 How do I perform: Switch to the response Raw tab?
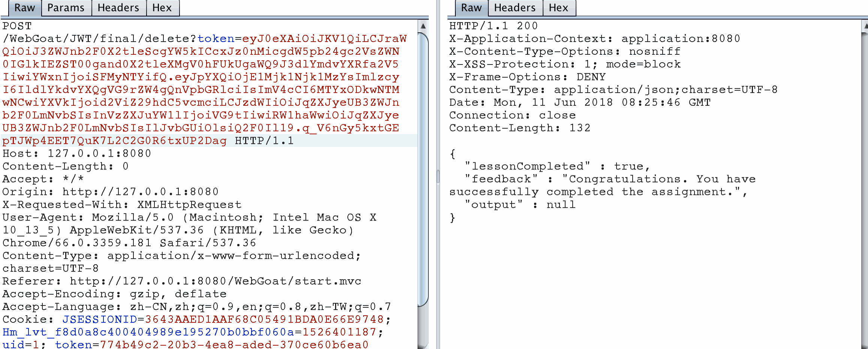[x=471, y=8]
